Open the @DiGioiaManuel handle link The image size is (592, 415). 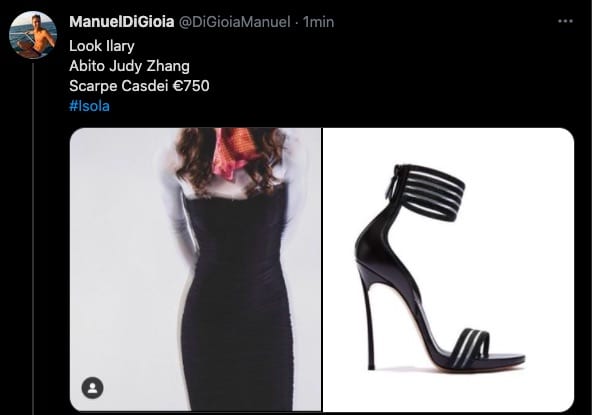coord(234,22)
